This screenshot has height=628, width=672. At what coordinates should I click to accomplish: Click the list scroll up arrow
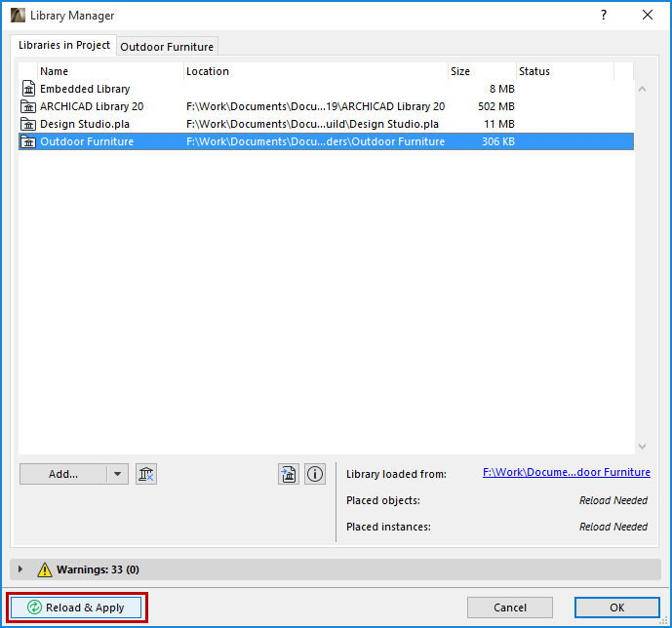(x=642, y=89)
